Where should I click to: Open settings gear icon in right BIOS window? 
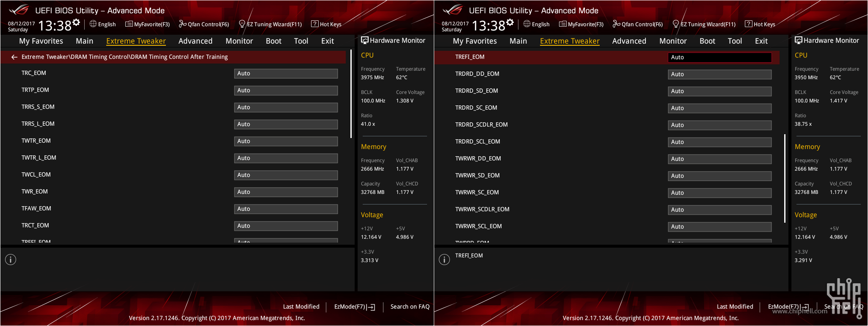tap(510, 22)
